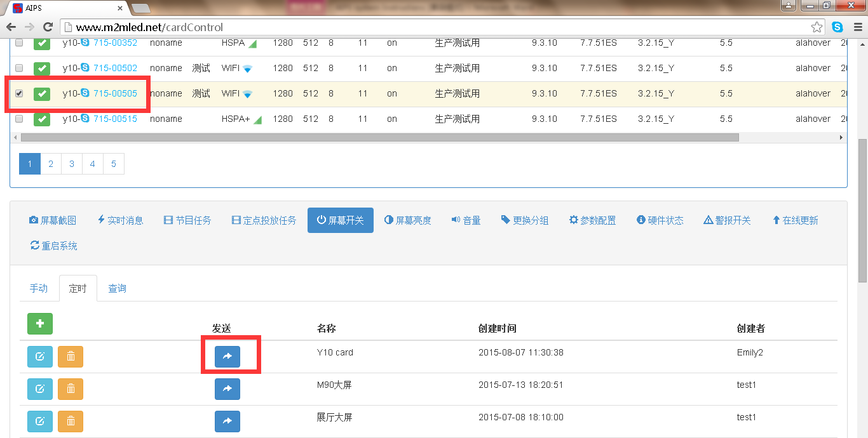Tick the checkbox for card 715-00515

(19, 119)
